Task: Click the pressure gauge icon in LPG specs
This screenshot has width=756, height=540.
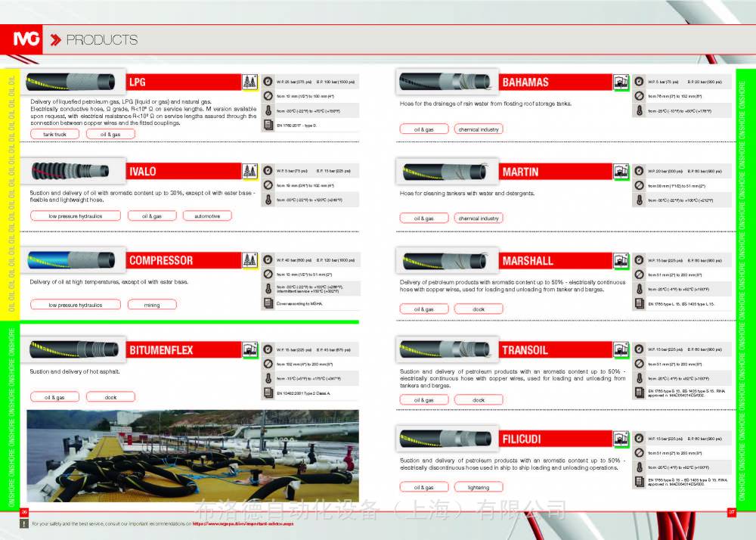Action: coord(268,82)
